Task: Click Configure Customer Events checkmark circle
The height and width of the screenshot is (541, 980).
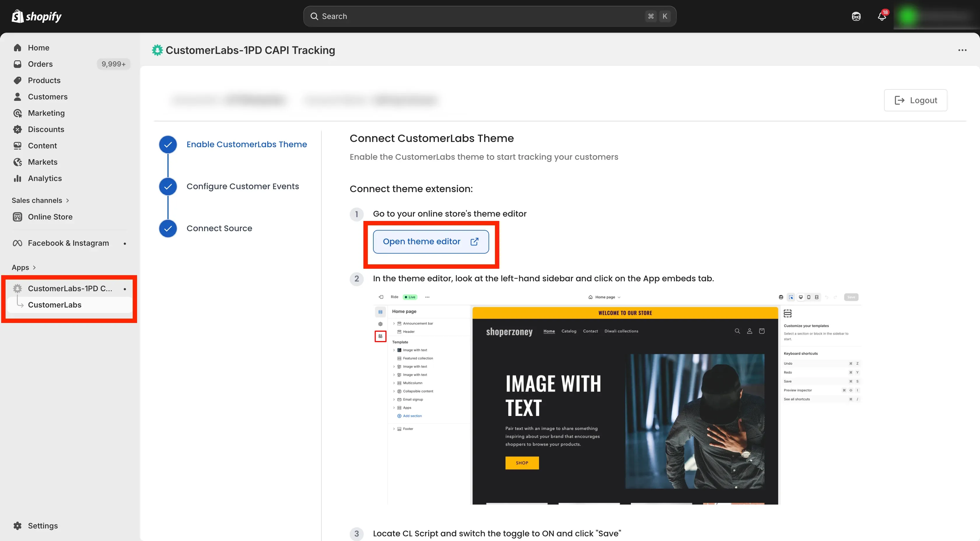Action: [168, 187]
